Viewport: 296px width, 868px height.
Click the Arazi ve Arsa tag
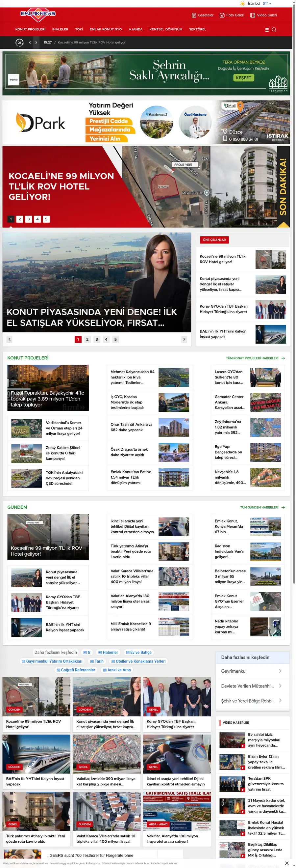tap(117, 670)
